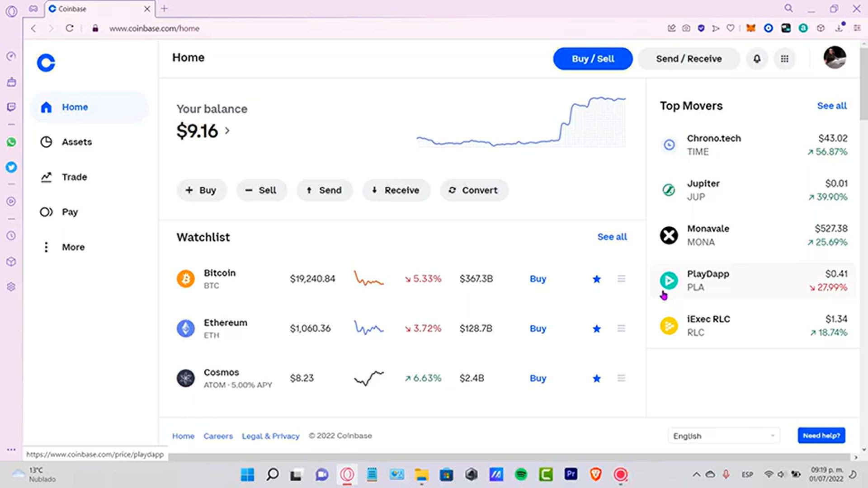868x488 pixels.
Task: Open Premiere Pro from taskbar
Action: 571,474
